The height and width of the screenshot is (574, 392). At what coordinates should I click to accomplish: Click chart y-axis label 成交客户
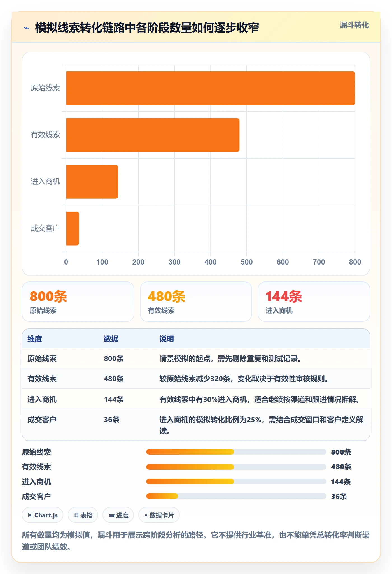pos(45,228)
